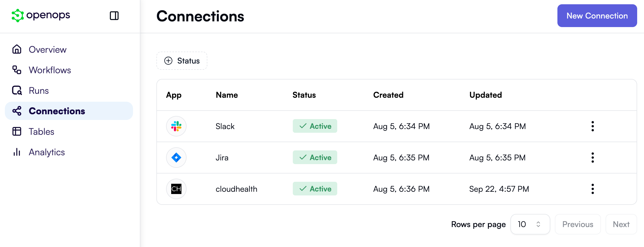Viewport: 644px width, 247px height.
Task: Click the New Connection button
Action: pos(597,16)
